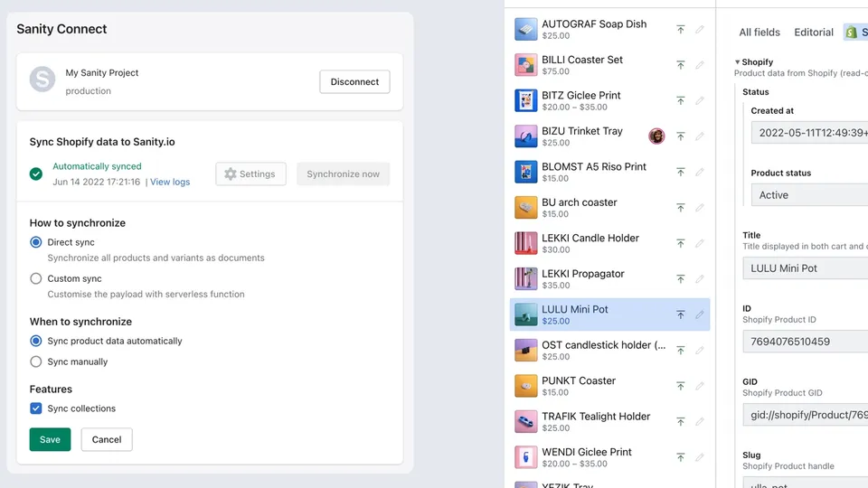Click the Shopify Product GID field

[x=806, y=415]
